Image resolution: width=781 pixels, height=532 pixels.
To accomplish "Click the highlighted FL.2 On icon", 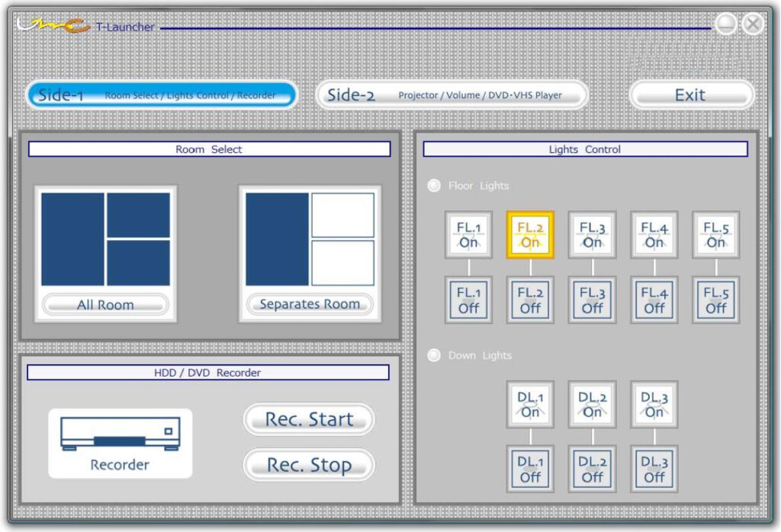I will tap(530, 235).
